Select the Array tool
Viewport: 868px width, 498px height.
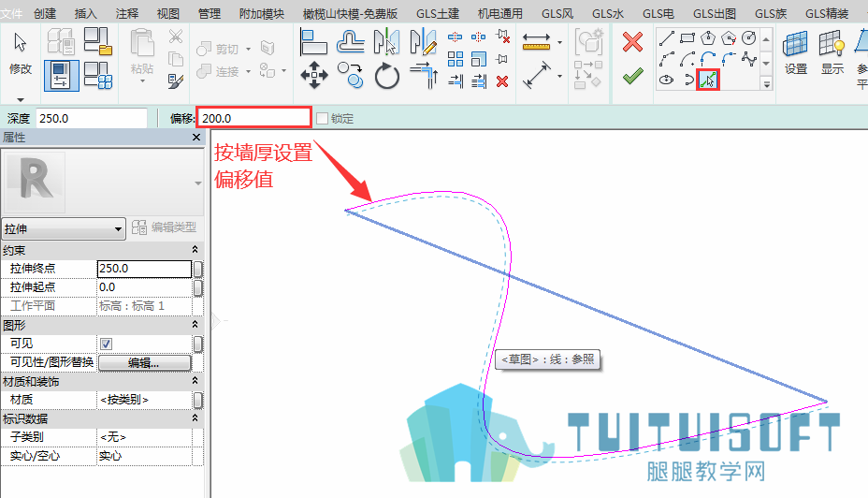[x=455, y=59]
